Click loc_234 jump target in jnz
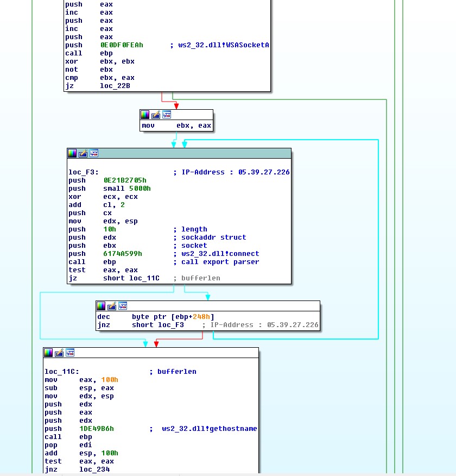The width and height of the screenshot is (456, 476). pos(94,469)
